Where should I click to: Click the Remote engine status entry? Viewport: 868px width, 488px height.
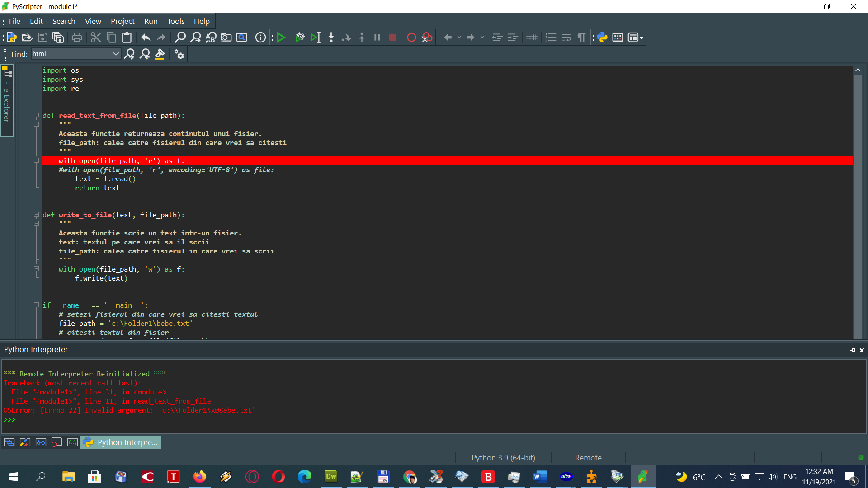tap(588, 458)
